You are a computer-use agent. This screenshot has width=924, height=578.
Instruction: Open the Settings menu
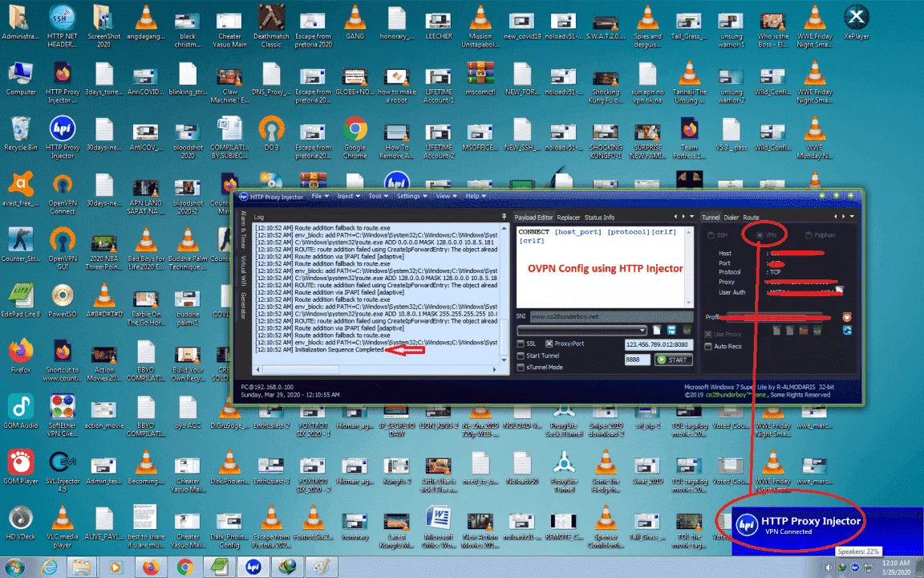pos(411,197)
